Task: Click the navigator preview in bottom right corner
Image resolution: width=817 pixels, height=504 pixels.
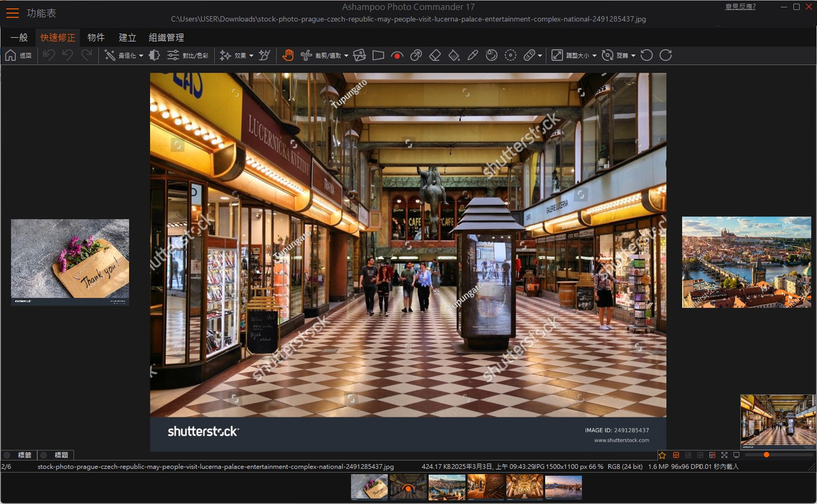Action: pos(778,422)
